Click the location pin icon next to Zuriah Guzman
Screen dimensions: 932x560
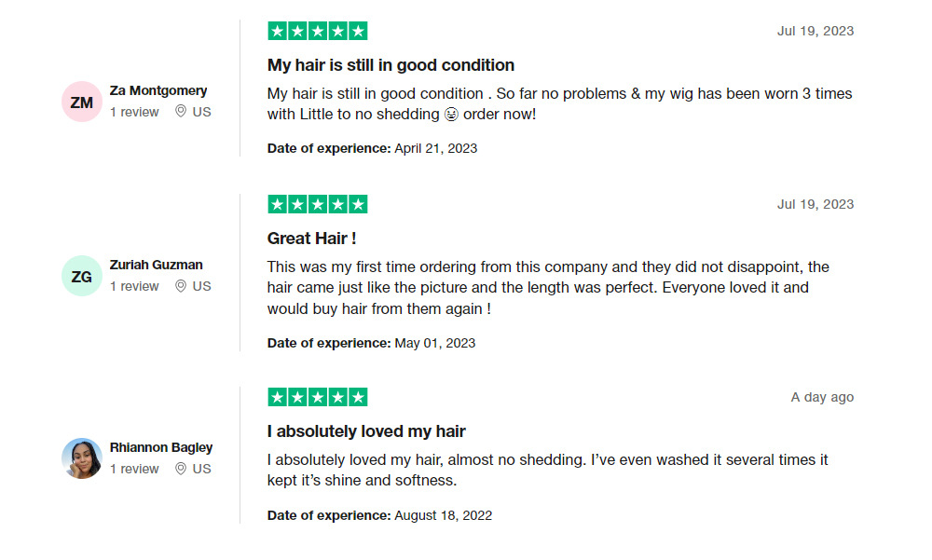180,286
